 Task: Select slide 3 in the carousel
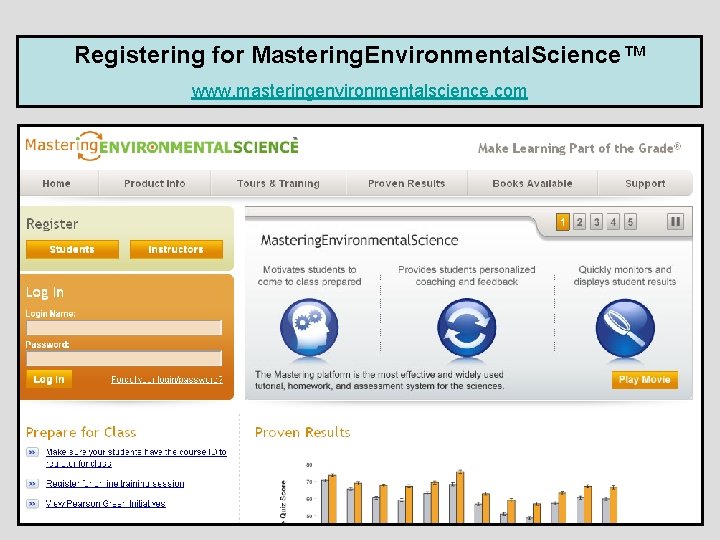click(596, 222)
